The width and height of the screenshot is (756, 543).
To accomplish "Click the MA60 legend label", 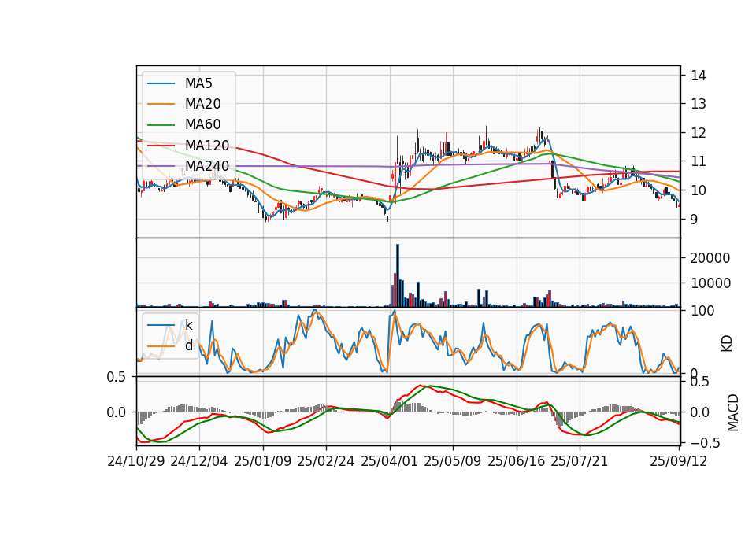I will (202, 124).
